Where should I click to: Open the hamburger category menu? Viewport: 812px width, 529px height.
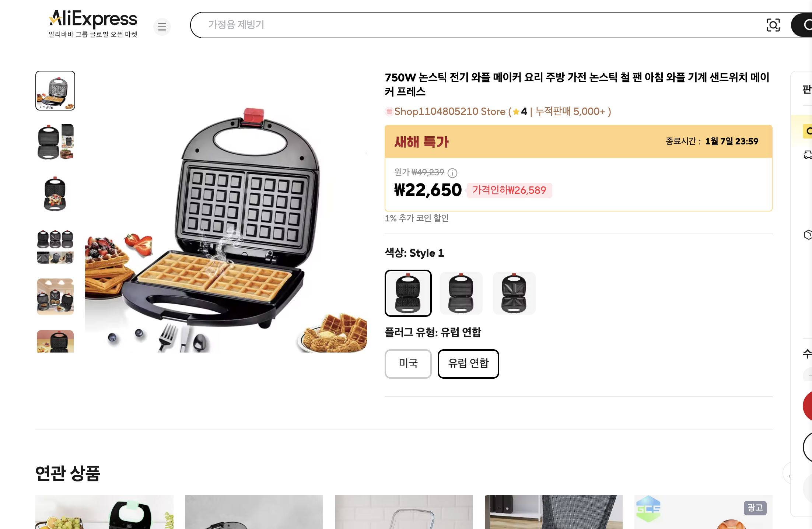coord(162,27)
